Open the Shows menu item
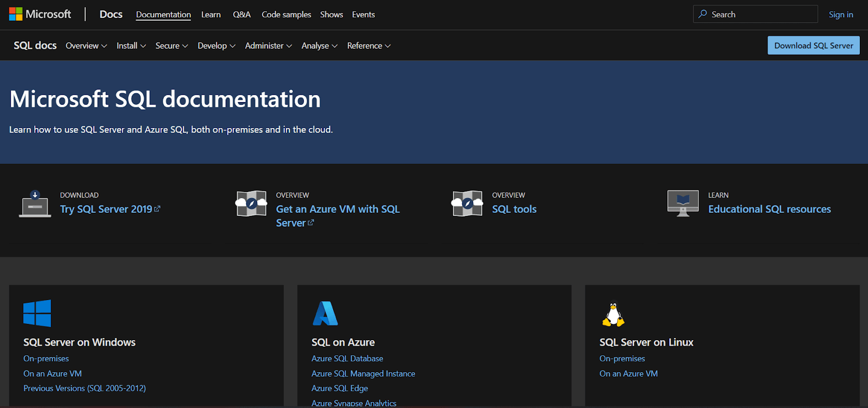This screenshot has width=868, height=408. (331, 15)
